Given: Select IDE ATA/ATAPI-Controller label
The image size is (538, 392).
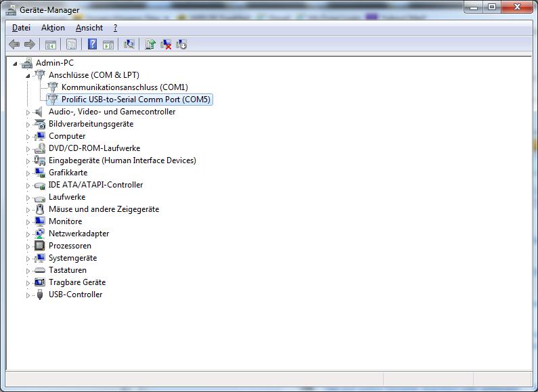Looking at the screenshot, I should point(95,185).
